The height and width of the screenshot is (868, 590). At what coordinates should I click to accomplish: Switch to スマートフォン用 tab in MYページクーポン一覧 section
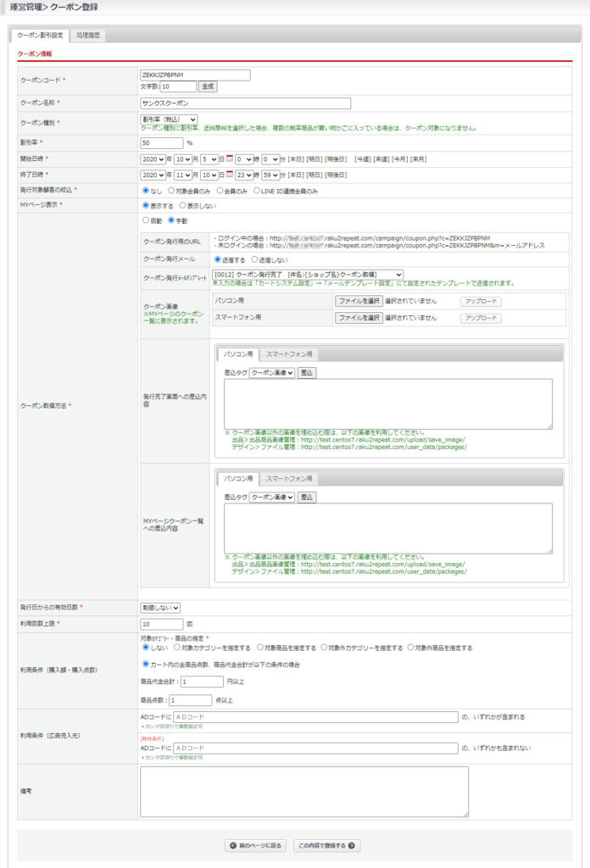289,478
